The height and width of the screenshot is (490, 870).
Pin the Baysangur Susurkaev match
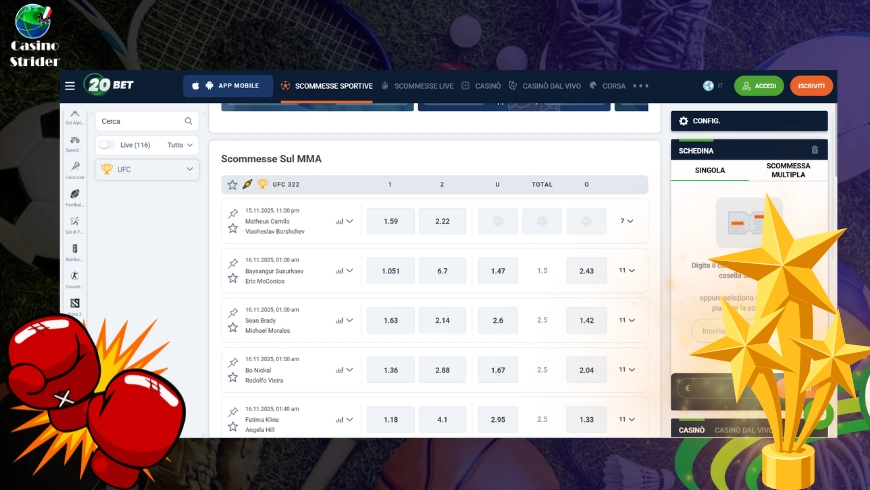233,263
